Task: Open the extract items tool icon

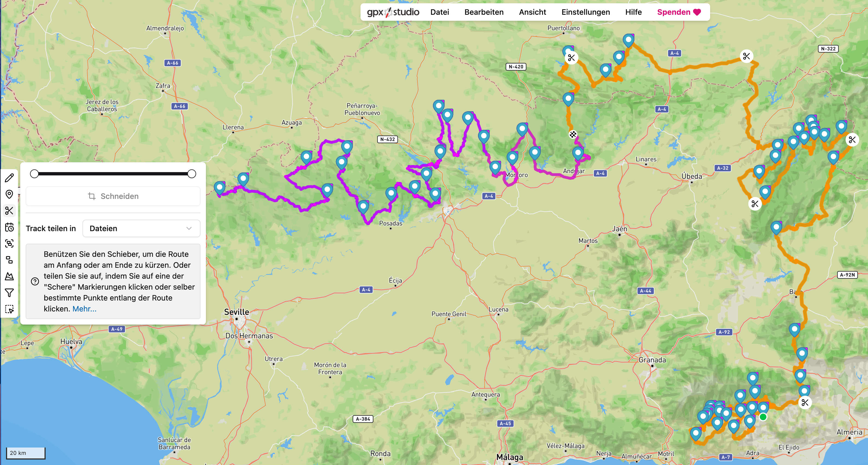Action: coord(10,260)
